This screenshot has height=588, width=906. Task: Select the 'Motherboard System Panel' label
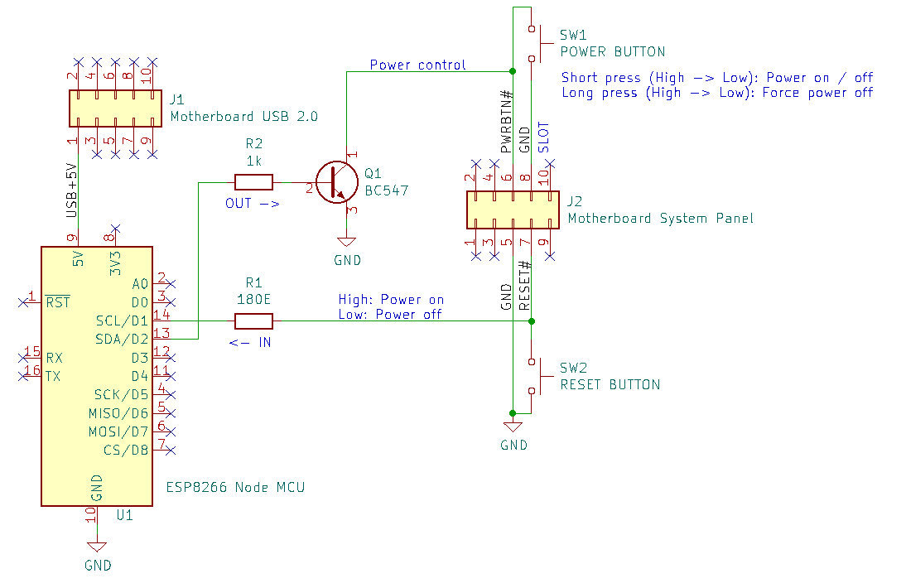point(660,219)
